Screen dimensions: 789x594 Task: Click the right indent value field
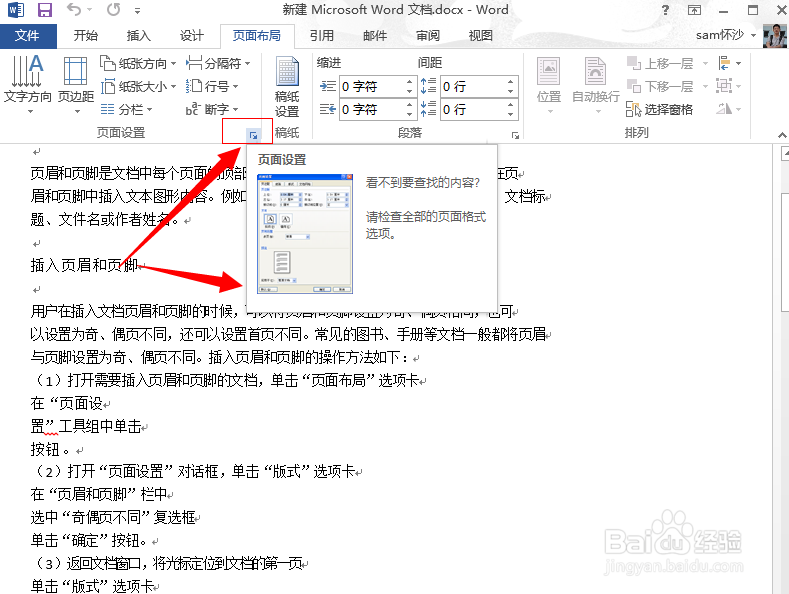[372, 109]
